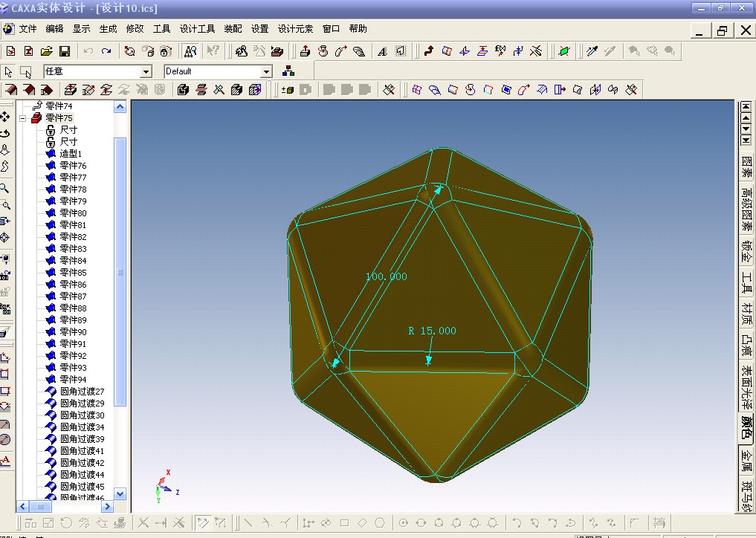This screenshot has height=538, width=756.
Task: Open the 设计元素 menu
Action: pos(296,29)
